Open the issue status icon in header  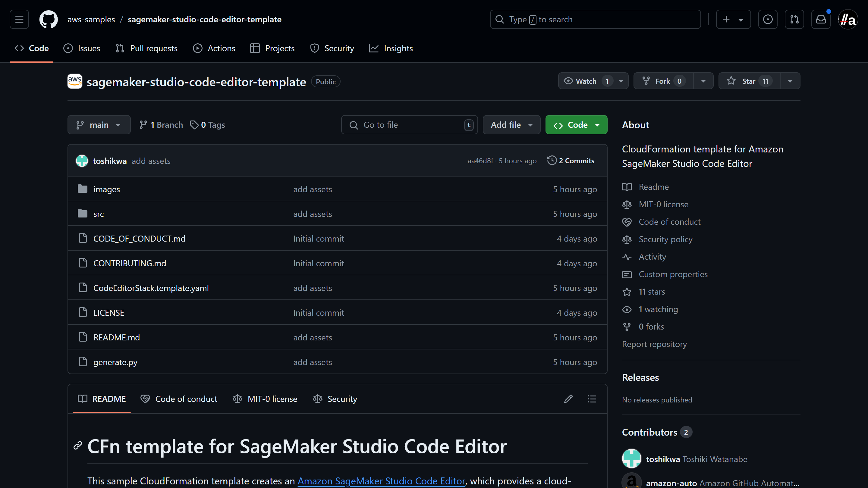click(768, 19)
